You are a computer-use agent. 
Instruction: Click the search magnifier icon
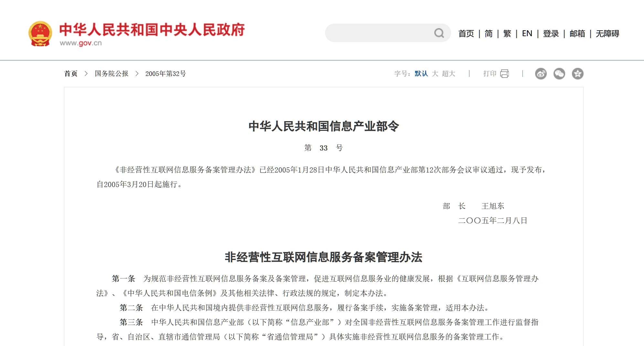[439, 33]
